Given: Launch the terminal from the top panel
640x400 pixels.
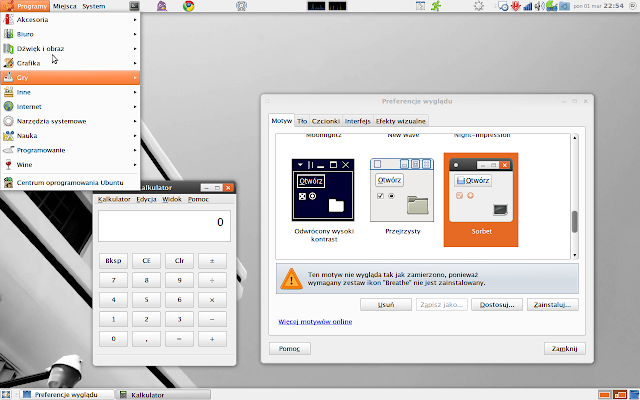Looking at the screenshot, I should [x=134, y=6].
